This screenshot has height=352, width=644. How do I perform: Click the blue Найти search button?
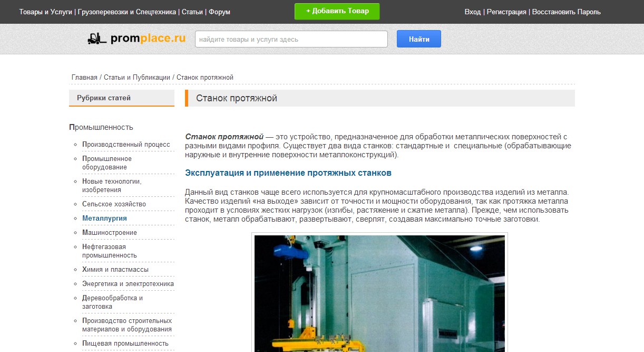click(419, 39)
